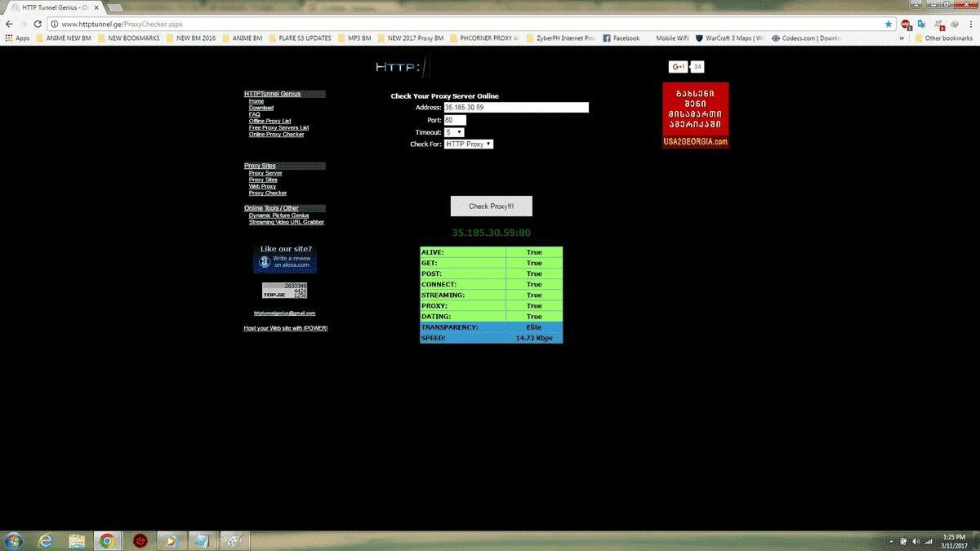
Task: Click the Elite transparency value
Action: click(x=534, y=327)
